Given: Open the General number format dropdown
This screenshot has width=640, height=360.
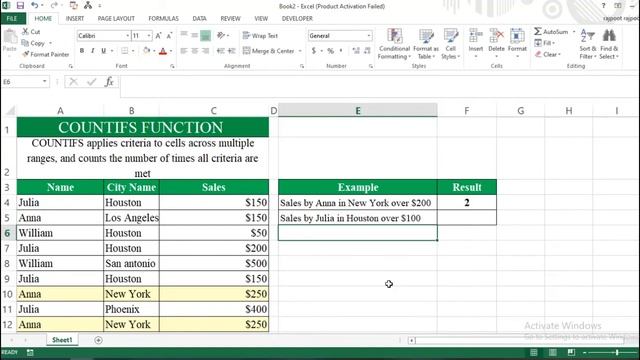Looking at the screenshot, I should click(369, 36).
